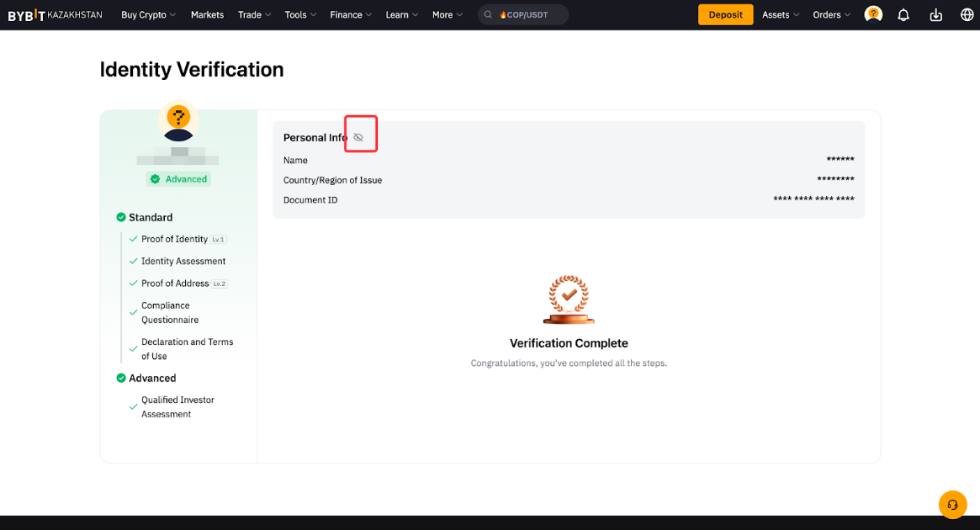The width and height of the screenshot is (980, 530).
Task: Open the Orders dropdown
Action: click(x=831, y=14)
